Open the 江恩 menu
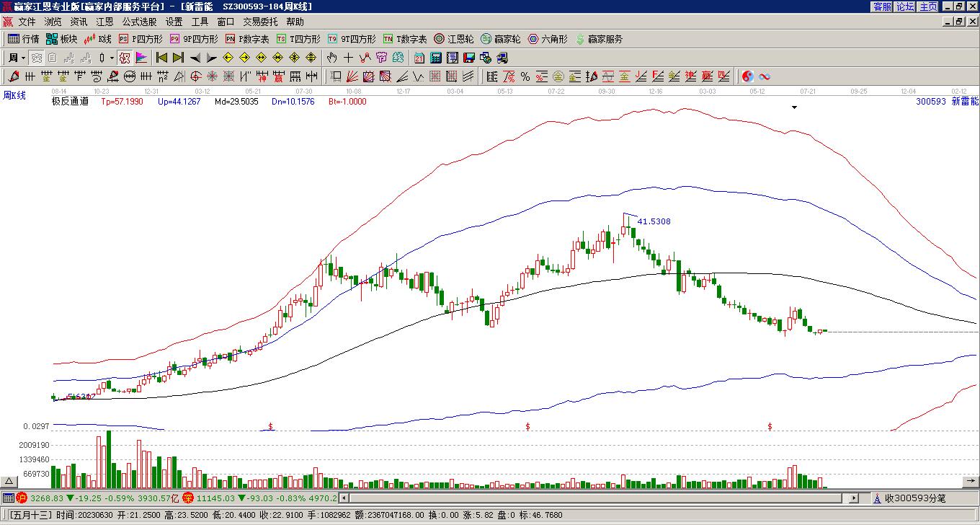Viewport: 980px width, 525px height. click(x=104, y=22)
